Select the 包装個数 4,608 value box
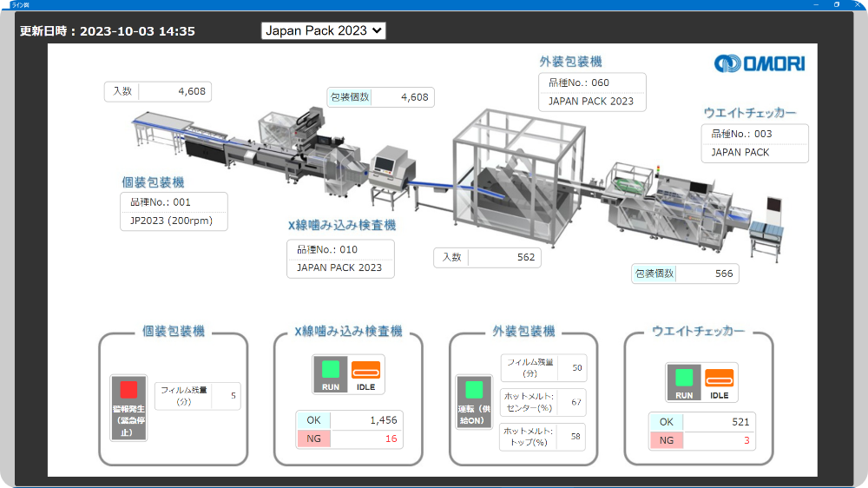 point(380,97)
